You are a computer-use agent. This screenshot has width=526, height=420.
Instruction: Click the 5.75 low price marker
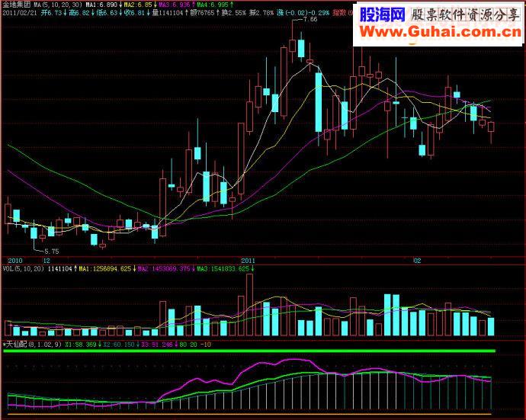click(52, 252)
